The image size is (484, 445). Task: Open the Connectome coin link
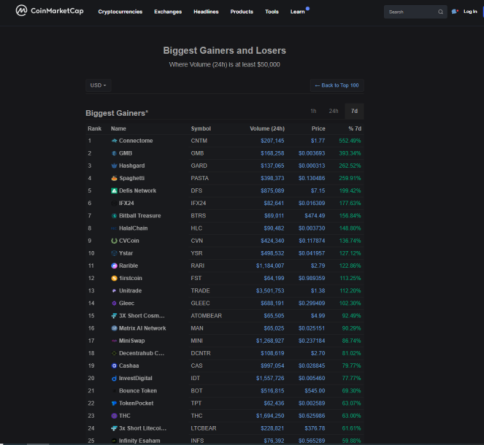136,141
